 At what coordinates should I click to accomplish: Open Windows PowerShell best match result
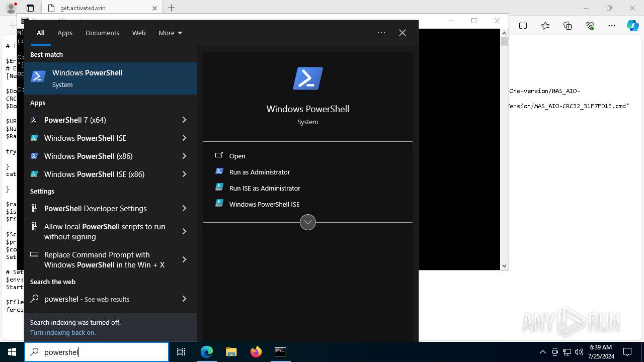(111, 78)
